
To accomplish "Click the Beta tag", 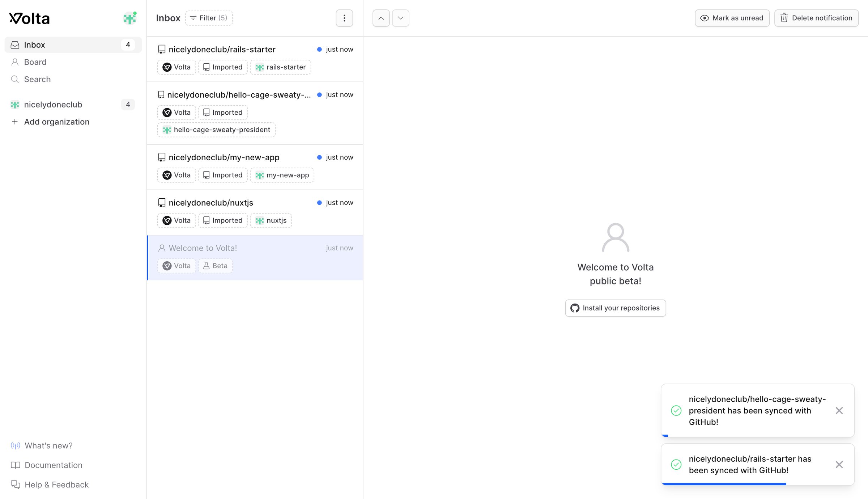I will (216, 266).
